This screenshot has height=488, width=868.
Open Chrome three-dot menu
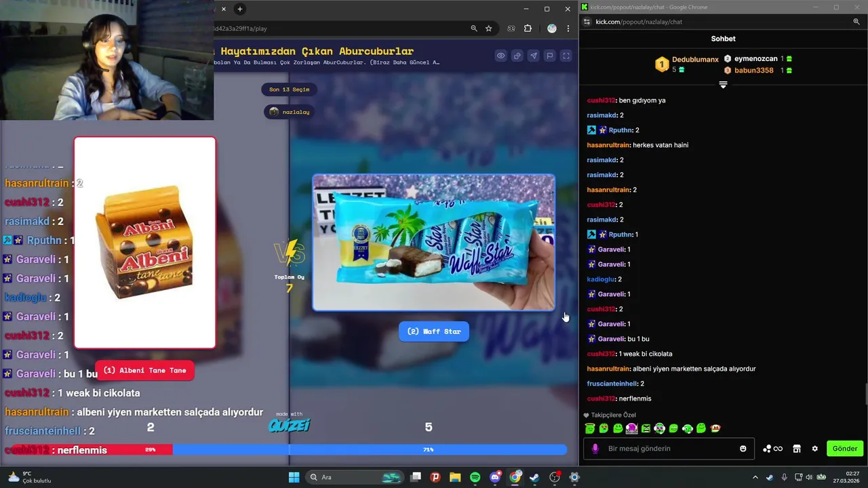coord(568,28)
